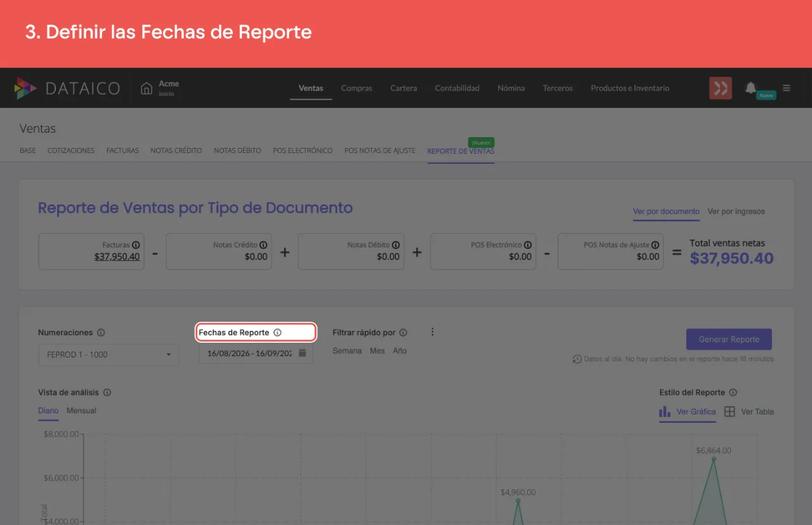Viewport: 812px width, 525px height.
Task: Open the three-dot options menu
Action: tap(433, 332)
